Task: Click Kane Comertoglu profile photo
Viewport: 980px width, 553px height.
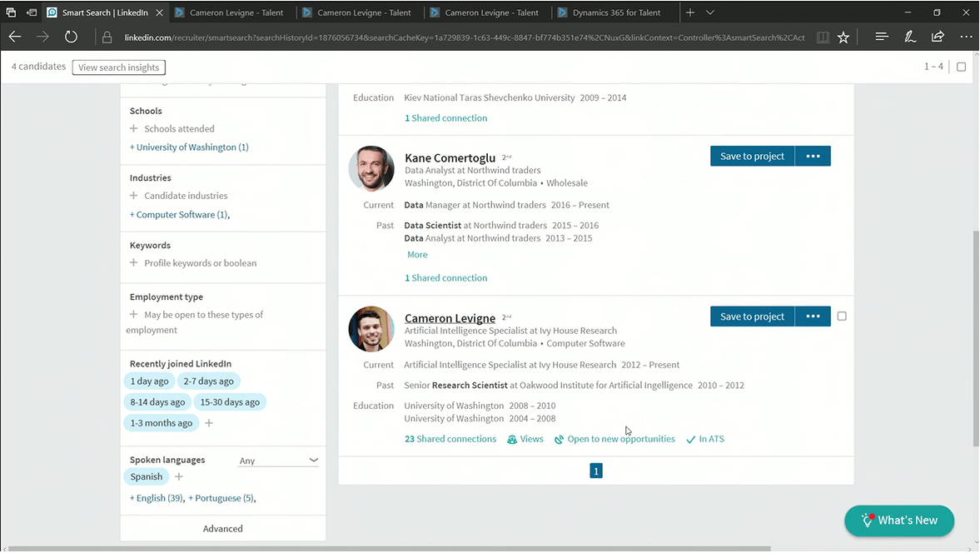Action: pyautogui.click(x=371, y=169)
